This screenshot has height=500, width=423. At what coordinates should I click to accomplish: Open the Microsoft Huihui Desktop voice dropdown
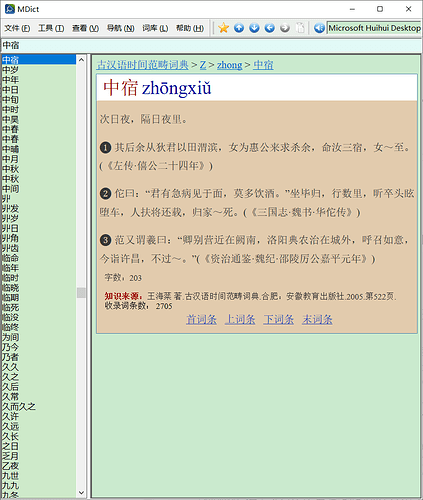click(374, 28)
